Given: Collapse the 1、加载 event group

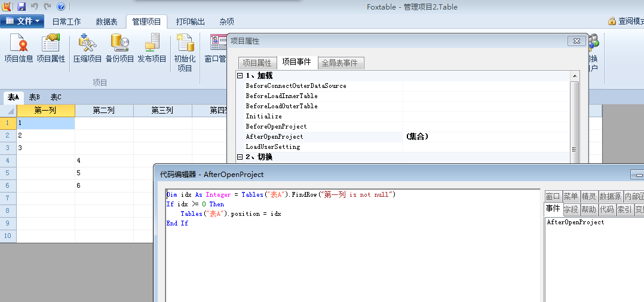Looking at the screenshot, I should [x=240, y=75].
